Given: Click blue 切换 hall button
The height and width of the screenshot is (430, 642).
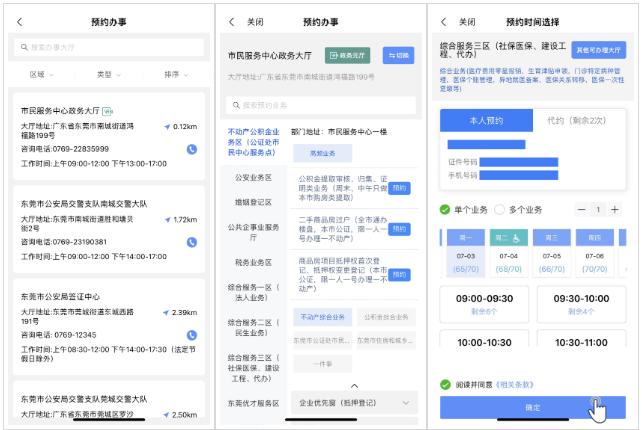Looking at the screenshot, I should click(x=398, y=55).
